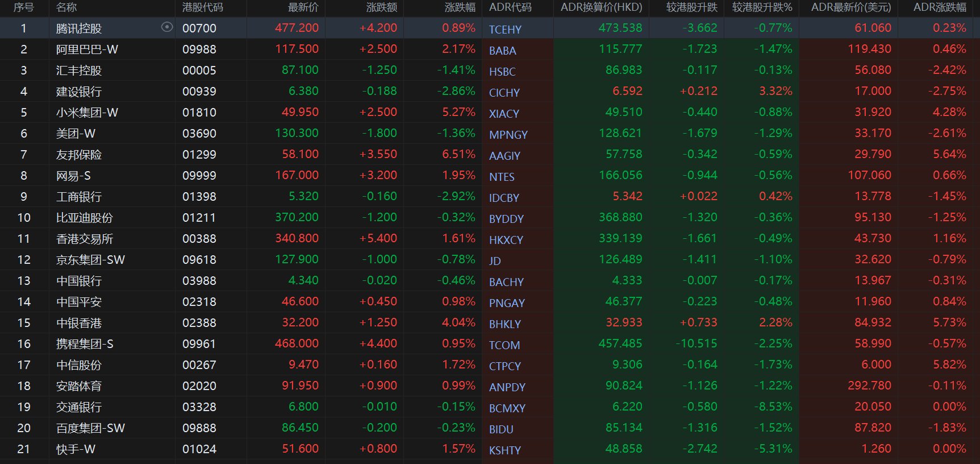This screenshot has height=464, width=980.
Task: Select the 美团-W stock name
Action: [x=76, y=134]
